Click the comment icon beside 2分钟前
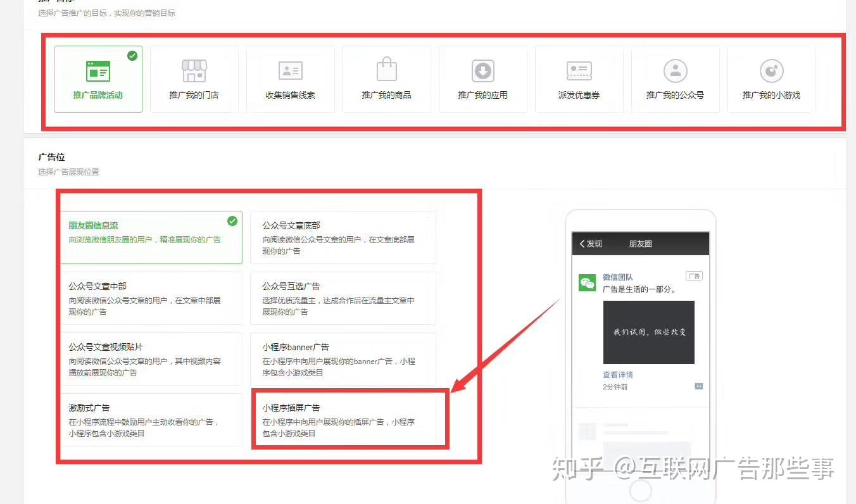Screen dimensions: 856x504 [x=698, y=386]
